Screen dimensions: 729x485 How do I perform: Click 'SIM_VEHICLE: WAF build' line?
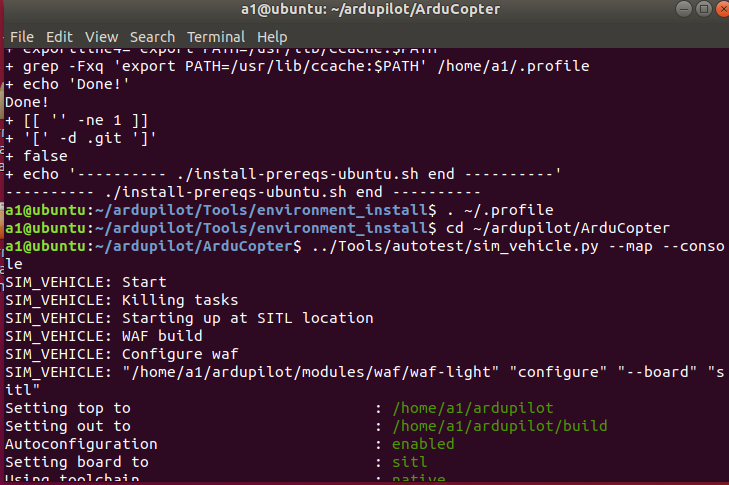pyautogui.click(x=104, y=336)
